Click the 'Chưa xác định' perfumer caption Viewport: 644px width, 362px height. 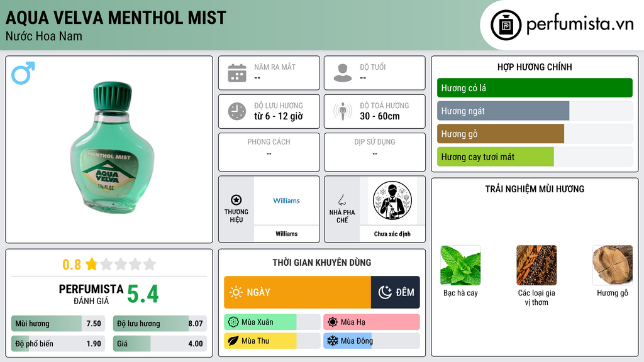392,234
